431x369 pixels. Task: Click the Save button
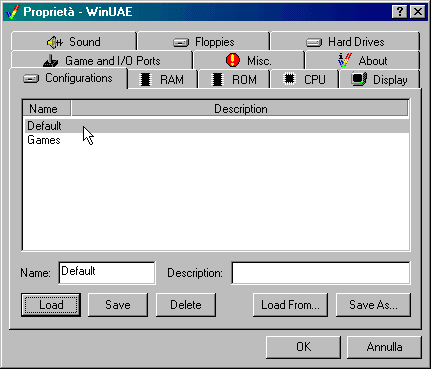point(118,305)
